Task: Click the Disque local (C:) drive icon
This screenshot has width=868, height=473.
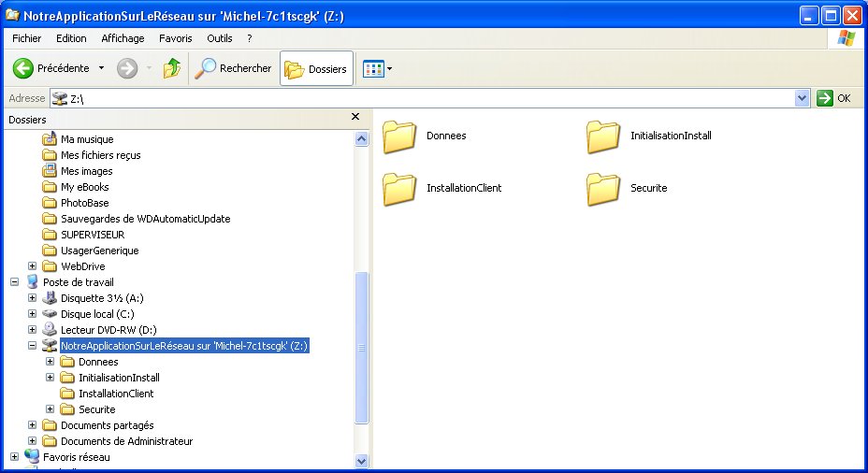Action: pos(50,314)
